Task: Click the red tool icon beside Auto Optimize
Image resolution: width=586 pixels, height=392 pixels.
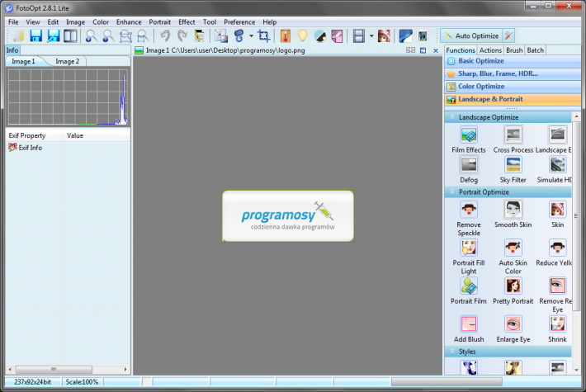Action: point(508,35)
